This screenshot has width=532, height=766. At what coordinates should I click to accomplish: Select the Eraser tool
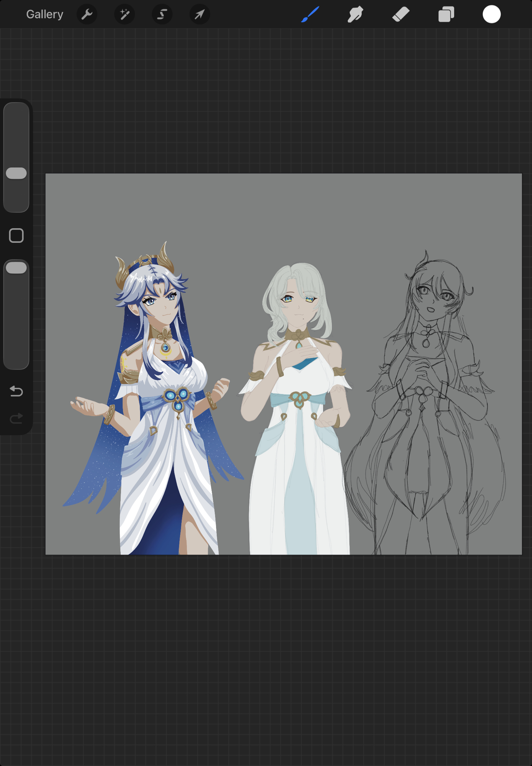tap(401, 15)
